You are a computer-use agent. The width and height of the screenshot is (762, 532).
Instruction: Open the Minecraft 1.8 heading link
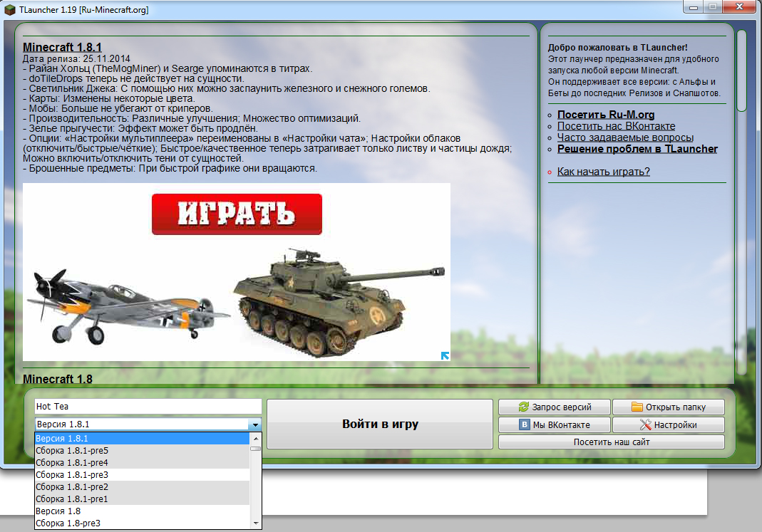tap(57, 379)
